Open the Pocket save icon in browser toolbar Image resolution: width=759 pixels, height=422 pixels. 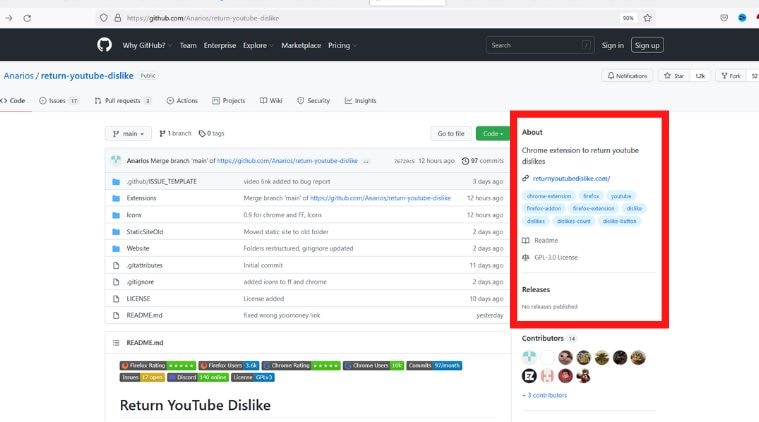pos(724,18)
